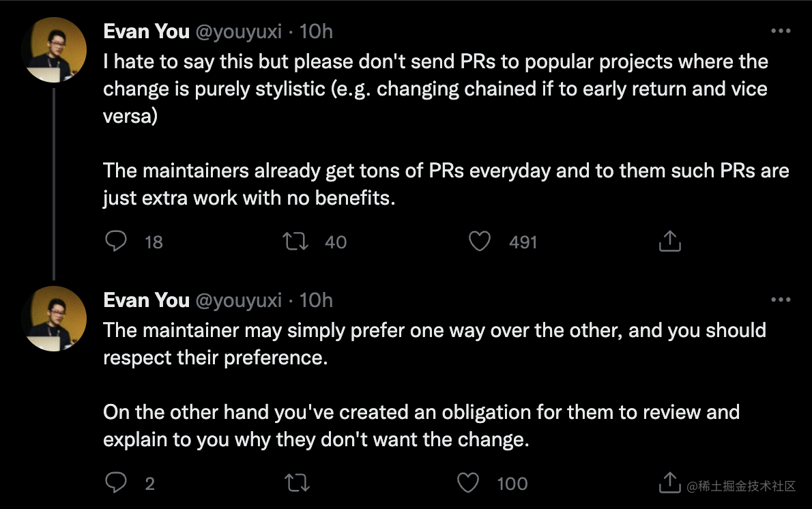The image size is (812, 509).
Task: Like the first tweet with 491 likes
Action: pyautogui.click(x=480, y=242)
